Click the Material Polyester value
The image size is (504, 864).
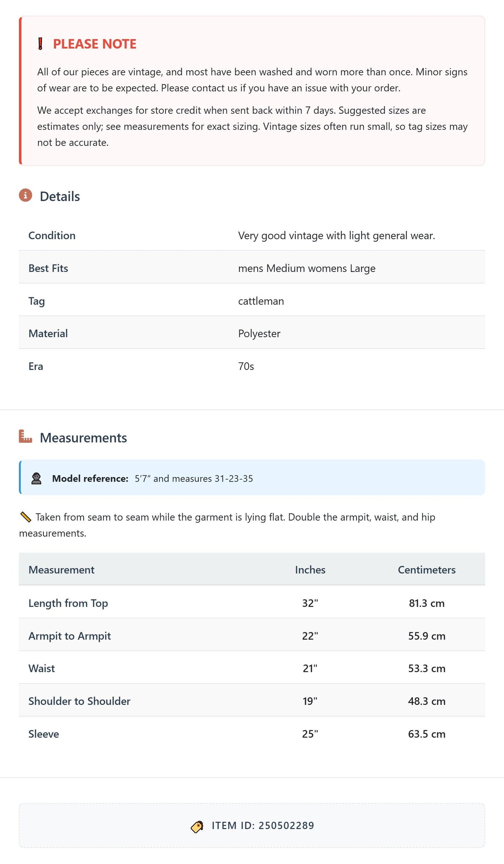point(259,334)
